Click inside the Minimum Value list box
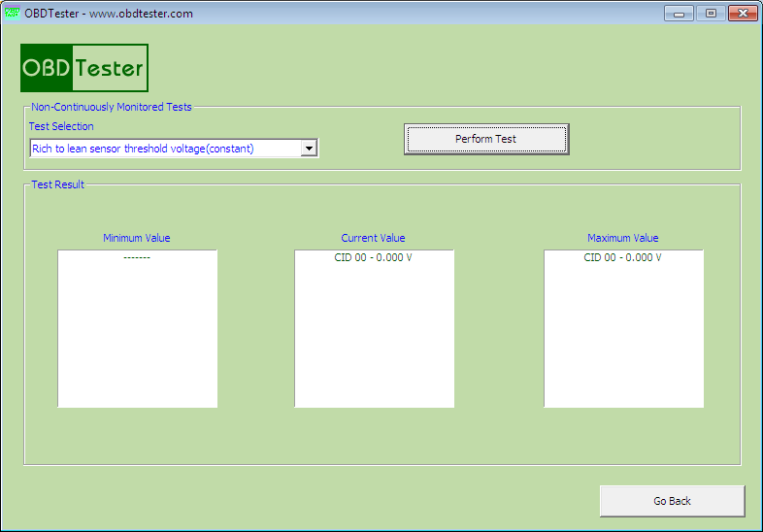 pyautogui.click(x=137, y=328)
